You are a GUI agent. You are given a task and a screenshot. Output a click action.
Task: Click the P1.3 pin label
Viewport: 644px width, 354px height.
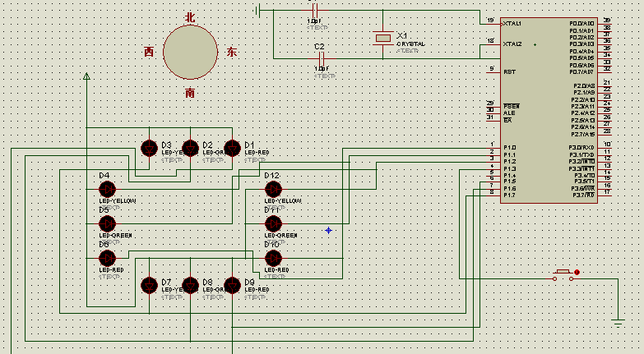point(510,168)
